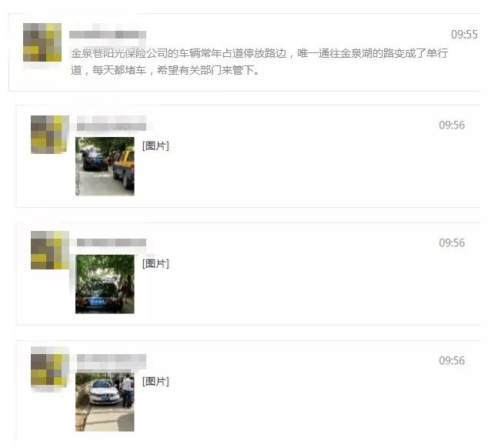
Task: Select the message text about 金泉巷阳光保险公司
Action: (259, 62)
